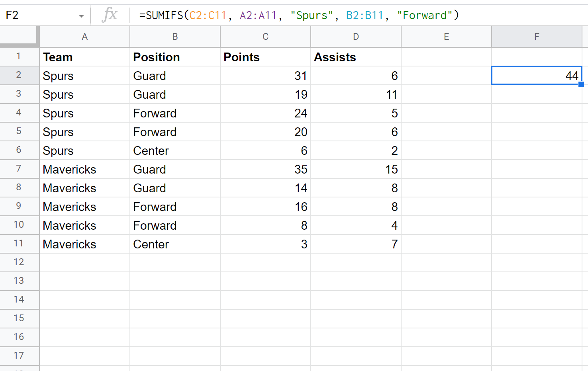Select the Team header cell
This screenshot has height=371, width=588.
[84, 57]
